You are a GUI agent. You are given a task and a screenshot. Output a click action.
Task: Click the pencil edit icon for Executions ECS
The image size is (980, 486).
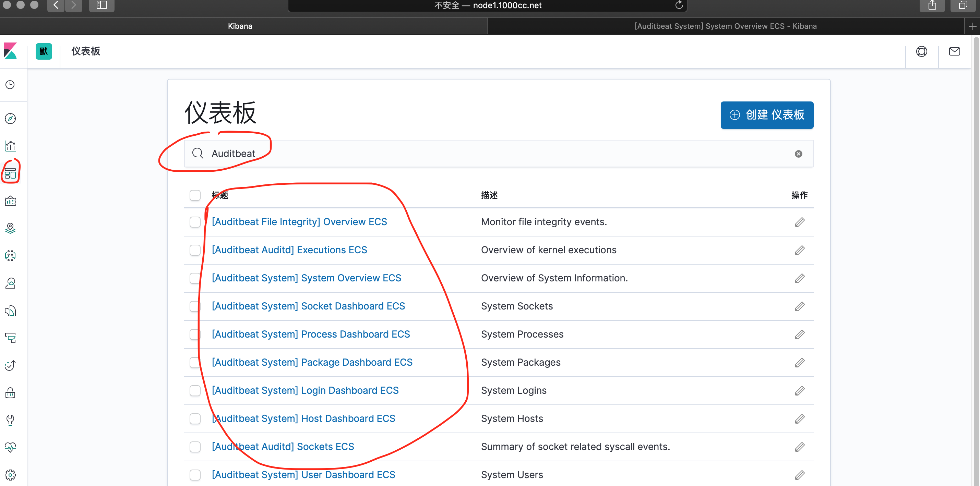[x=799, y=250]
